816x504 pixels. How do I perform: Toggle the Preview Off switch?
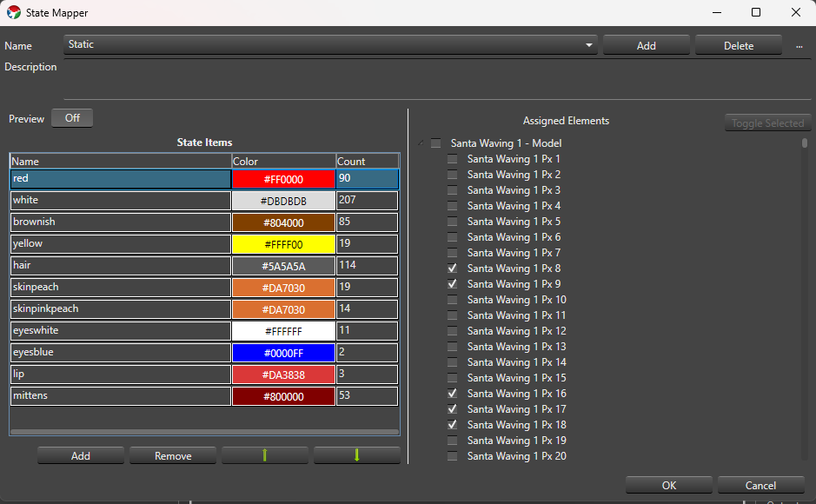point(72,118)
